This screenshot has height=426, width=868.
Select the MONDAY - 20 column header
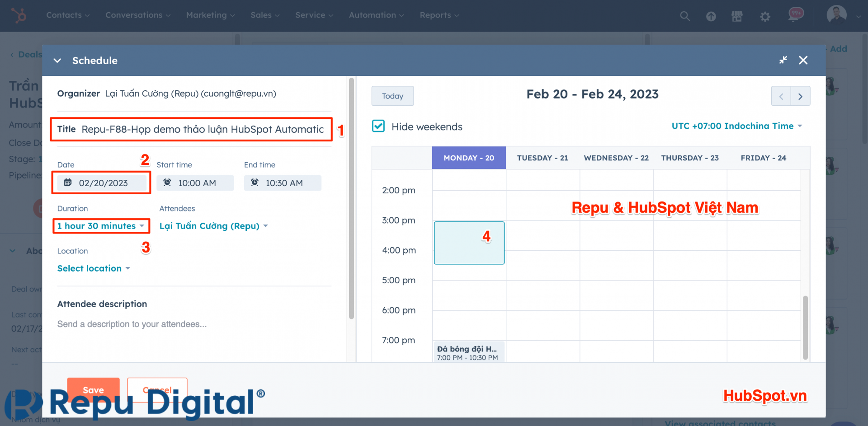[x=469, y=158]
